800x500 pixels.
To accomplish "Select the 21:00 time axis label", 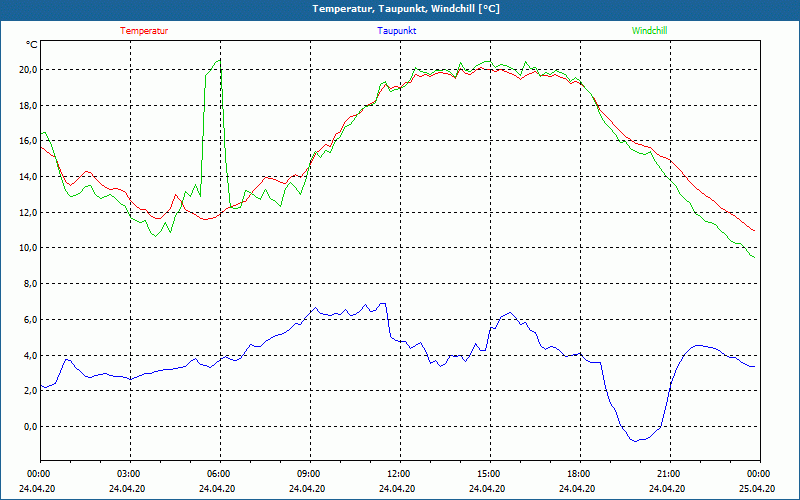I will 668,474.
